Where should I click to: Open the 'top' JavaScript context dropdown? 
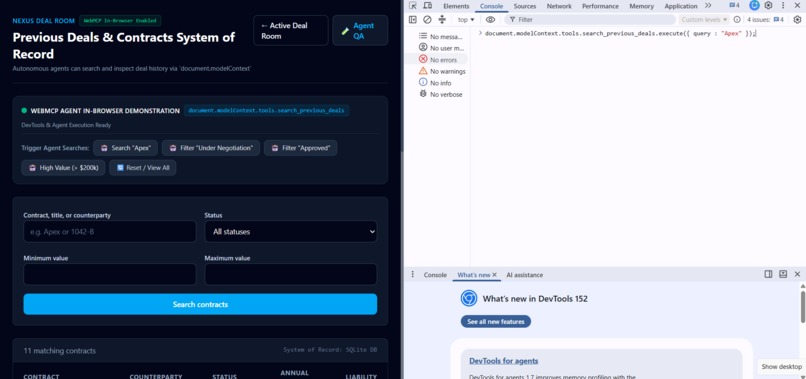tap(466, 20)
